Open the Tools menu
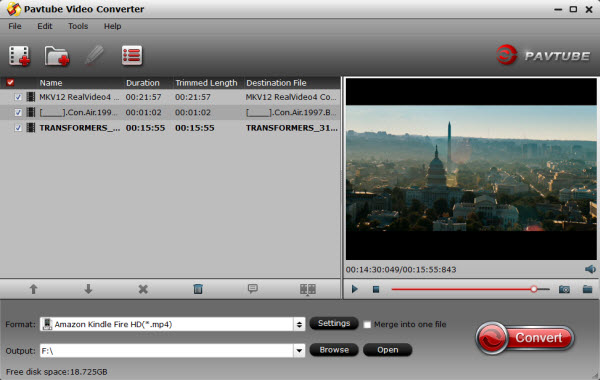600x380 pixels. (78, 26)
